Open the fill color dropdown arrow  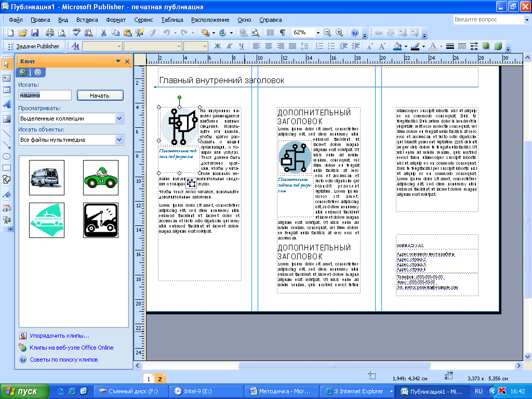(x=406, y=46)
